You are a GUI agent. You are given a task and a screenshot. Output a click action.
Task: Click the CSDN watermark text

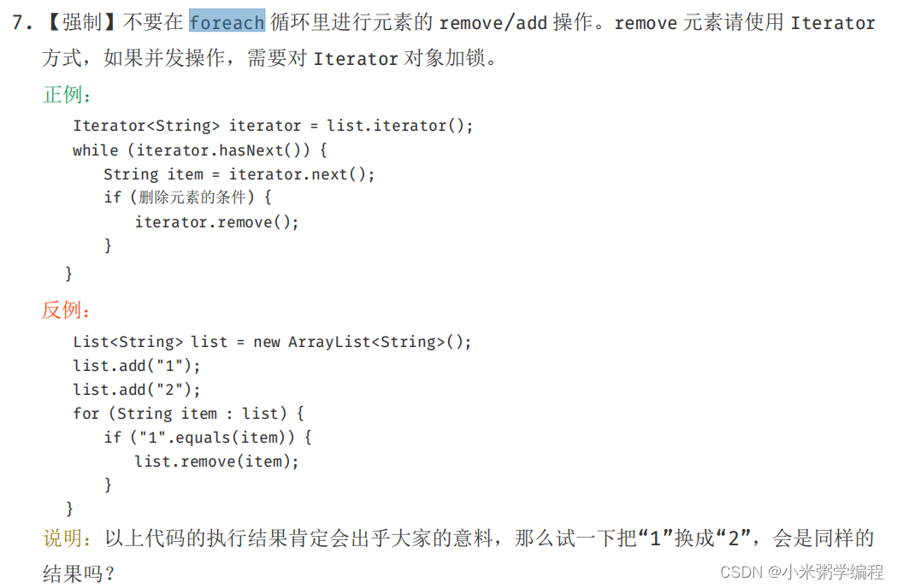point(741,571)
